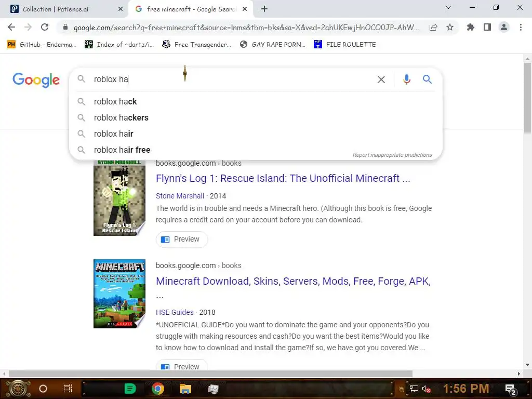Choose suggestion roblox hack

256,101
